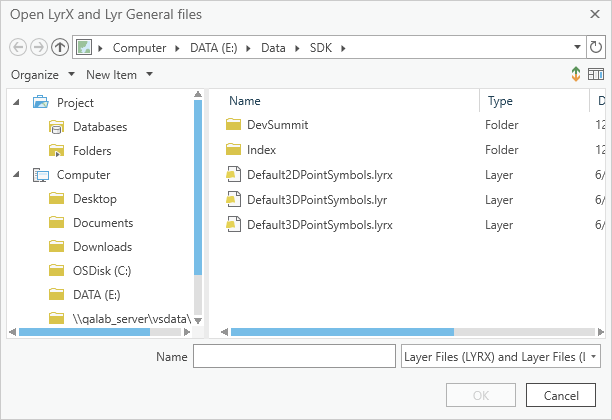Expand the arrow after Computer in path
The width and height of the screenshot is (612, 420).
pos(178,48)
